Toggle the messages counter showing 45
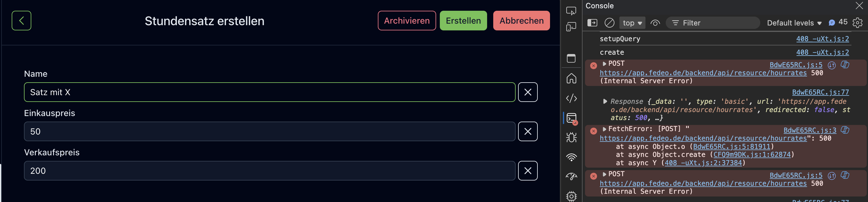The width and height of the screenshot is (868, 202). (x=837, y=22)
